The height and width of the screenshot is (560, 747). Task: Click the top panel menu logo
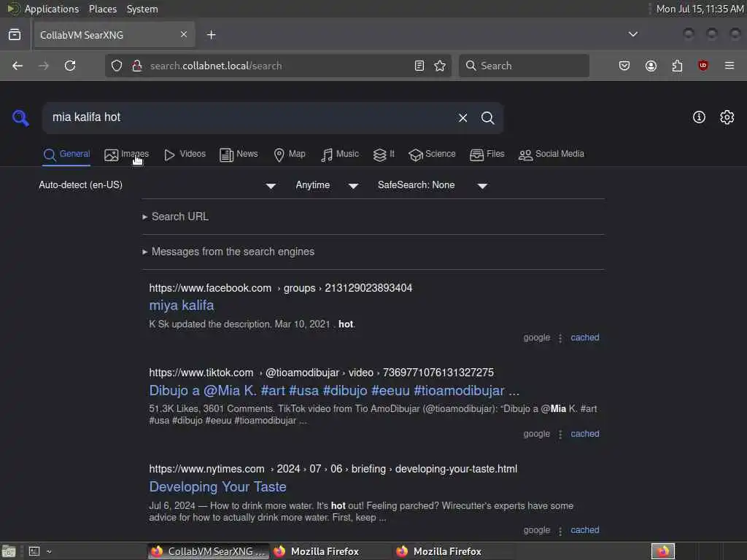pyautogui.click(x=13, y=9)
